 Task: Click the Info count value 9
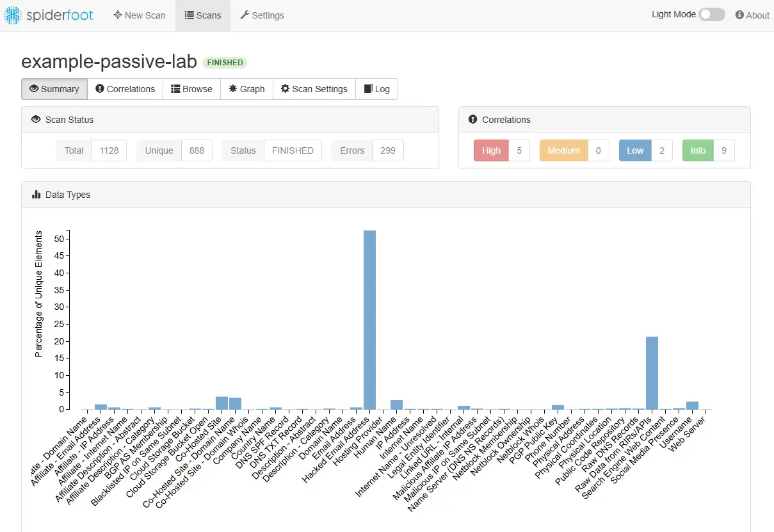click(724, 150)
